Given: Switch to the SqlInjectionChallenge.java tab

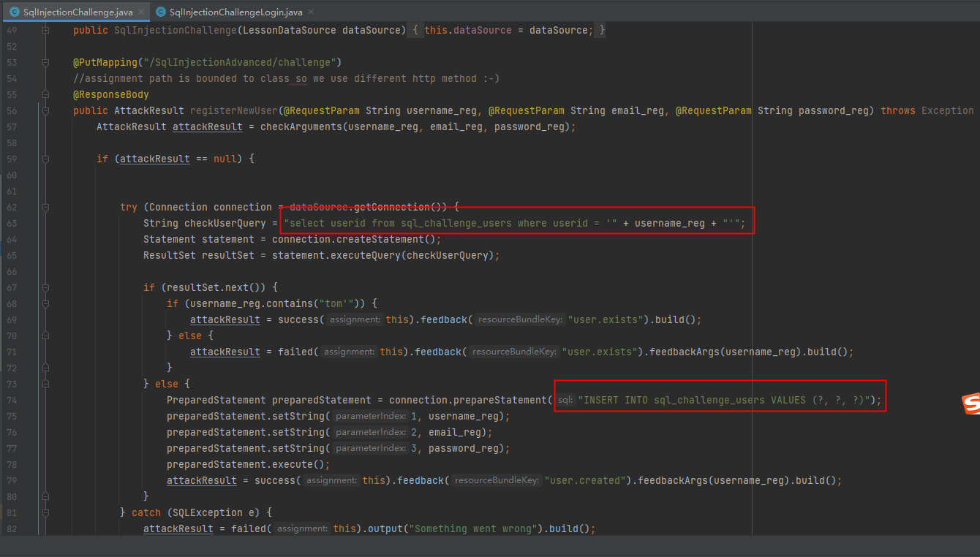Looking at the screenshot, I should point(78,12).
